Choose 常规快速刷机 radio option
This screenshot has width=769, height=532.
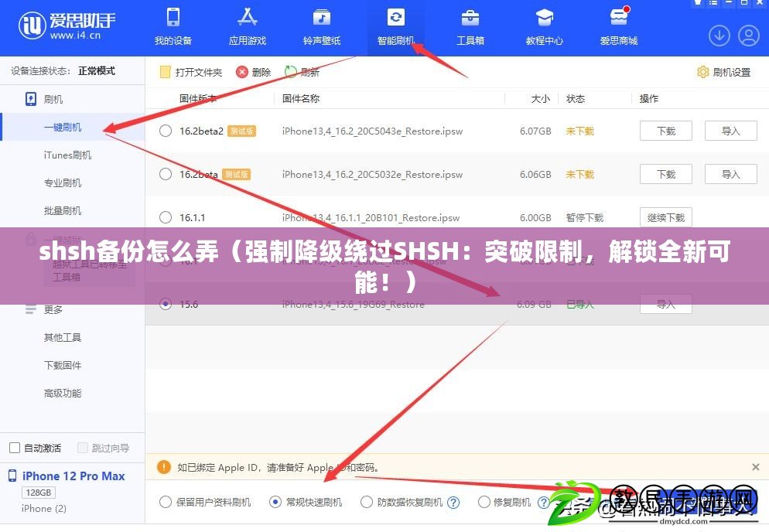275,502
